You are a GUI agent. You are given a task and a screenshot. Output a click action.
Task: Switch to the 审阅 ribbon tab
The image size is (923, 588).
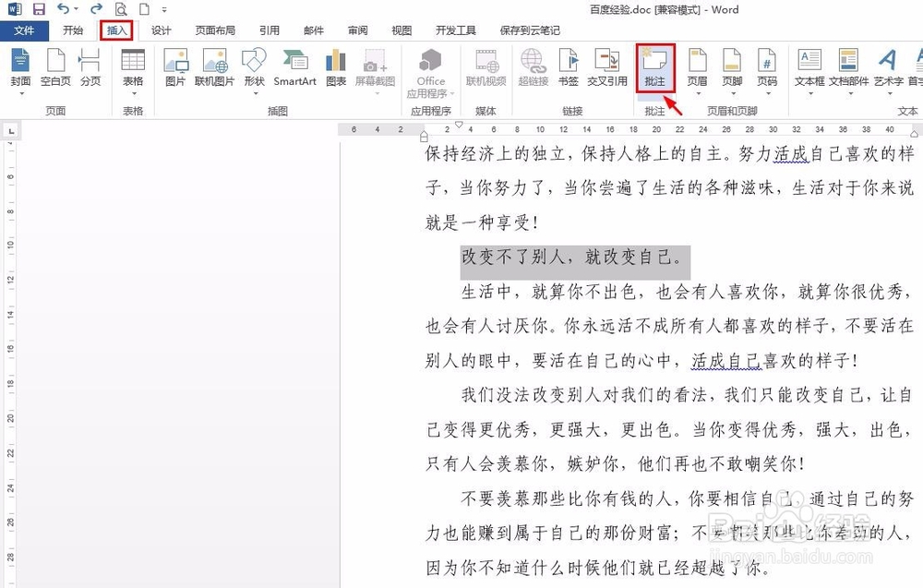(357, 30)
